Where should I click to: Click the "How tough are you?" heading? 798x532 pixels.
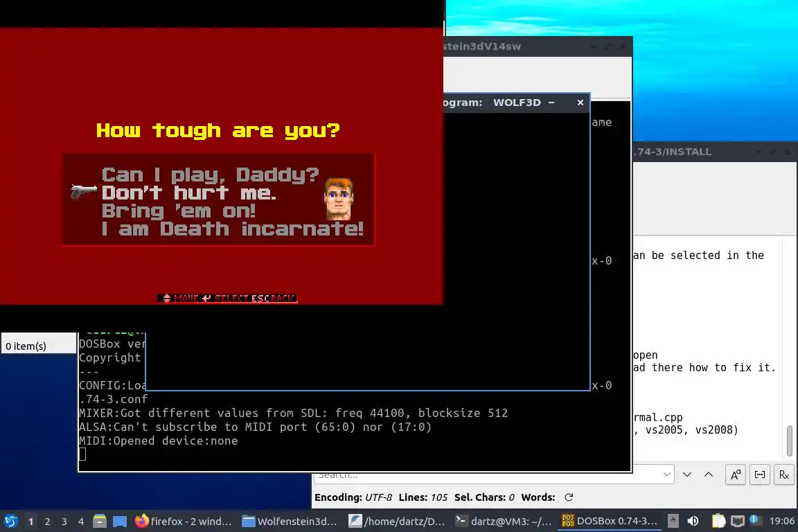218,130
